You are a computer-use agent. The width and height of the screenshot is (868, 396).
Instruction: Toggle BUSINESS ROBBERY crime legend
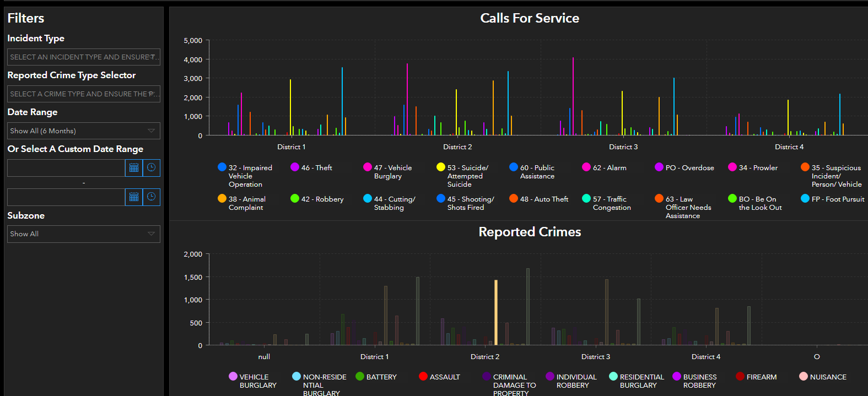[695, 381]
